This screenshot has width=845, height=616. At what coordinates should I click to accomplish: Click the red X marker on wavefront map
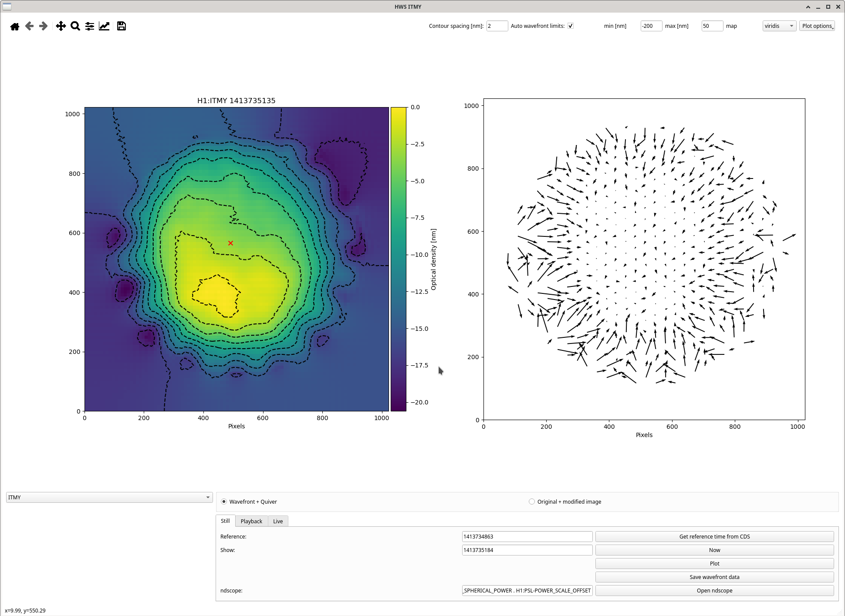231,243
